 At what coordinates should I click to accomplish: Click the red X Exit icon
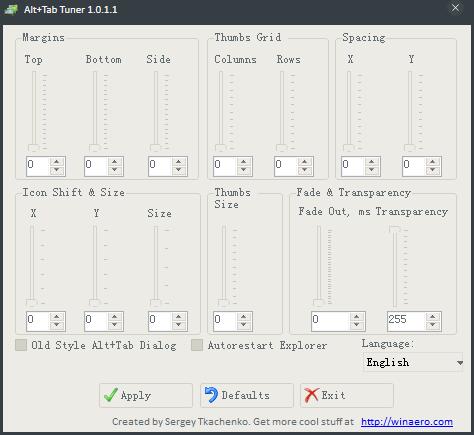point(311,395)
